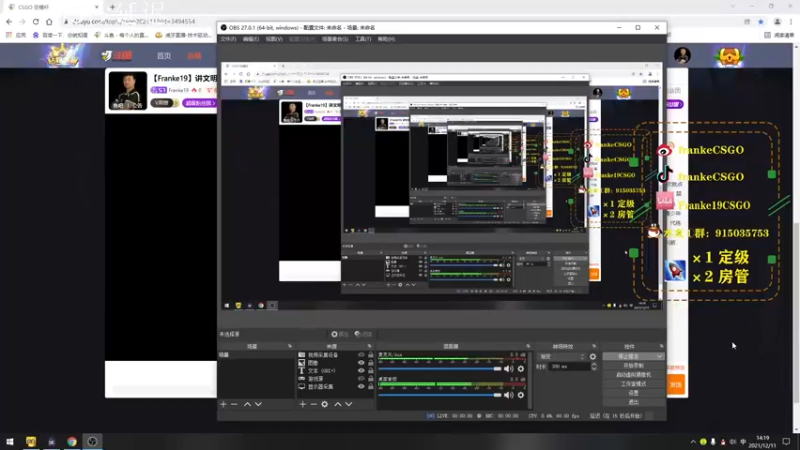Add a new source with the plus icon

303,404
